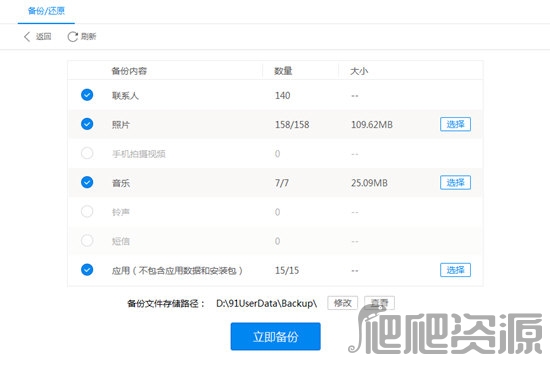
Task: Click the 109.62MB size value
Action: [x=372, y=125]
